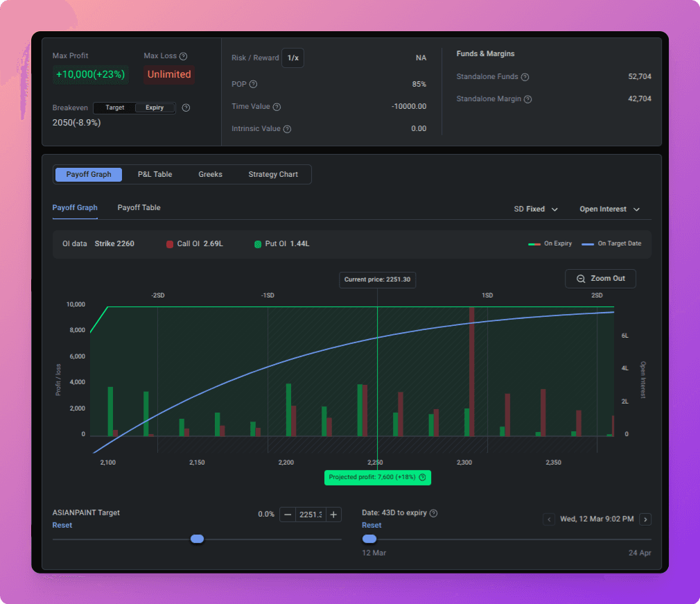Click the Max Loss help icon

(183, 56)
